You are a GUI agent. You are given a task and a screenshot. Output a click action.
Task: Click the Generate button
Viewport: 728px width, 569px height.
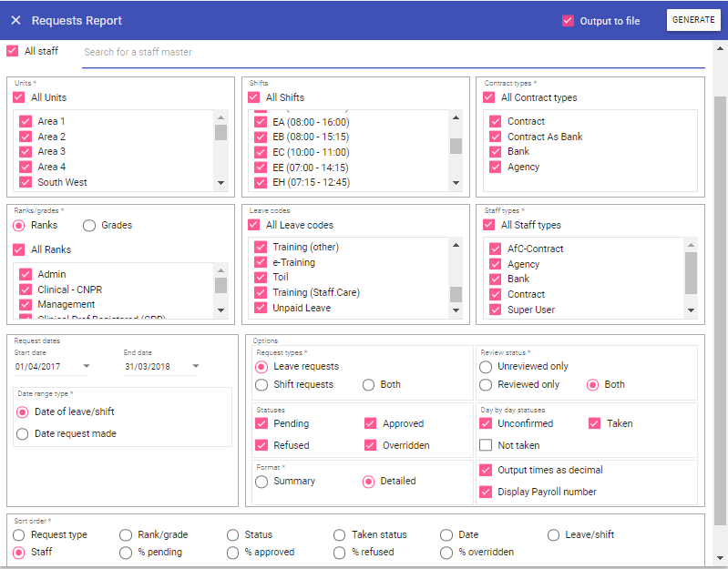[692, 20]
